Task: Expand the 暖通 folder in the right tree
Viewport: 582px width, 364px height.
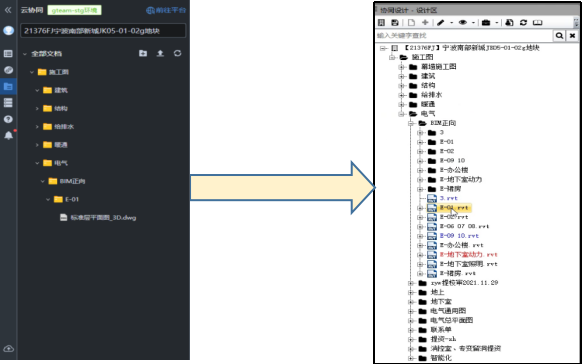Action: click(x=401, y=104)
